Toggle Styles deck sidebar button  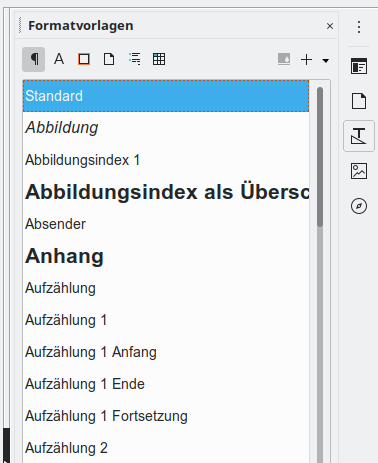tap(359, 136)
